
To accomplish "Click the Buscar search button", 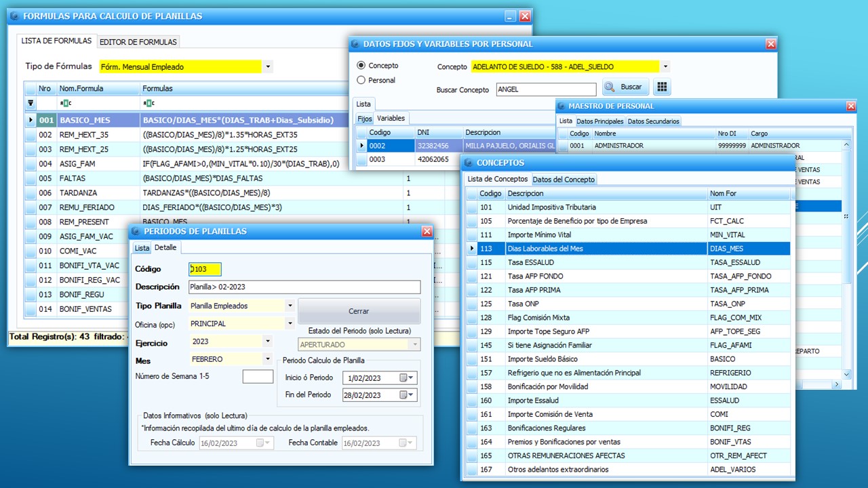I will pyautogui.click(x=625, y=87).
